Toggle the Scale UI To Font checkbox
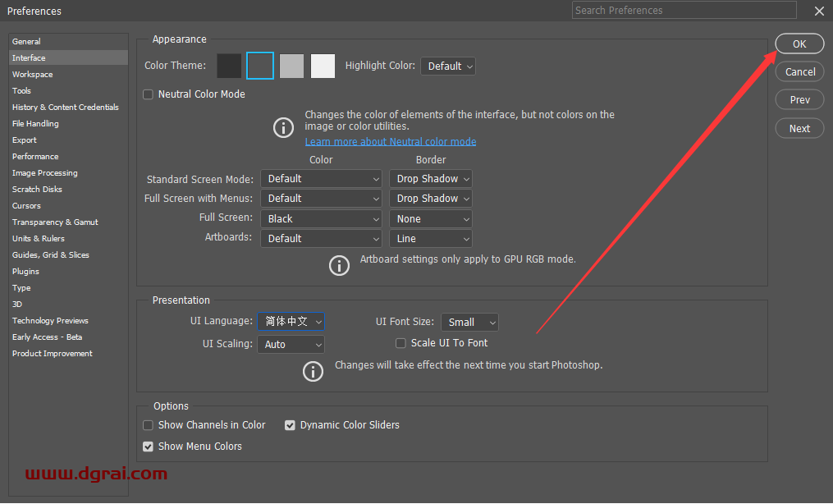 point(400,343)
